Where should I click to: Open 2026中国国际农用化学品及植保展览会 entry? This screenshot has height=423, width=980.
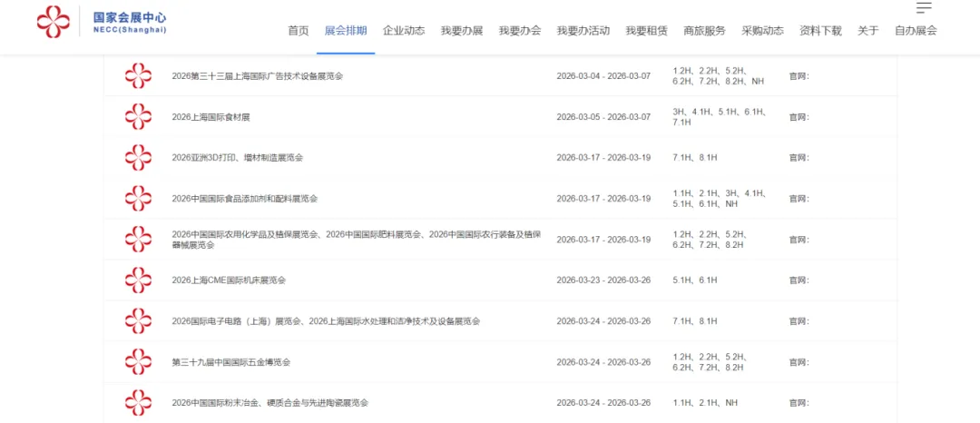click(x=357, y=240)
